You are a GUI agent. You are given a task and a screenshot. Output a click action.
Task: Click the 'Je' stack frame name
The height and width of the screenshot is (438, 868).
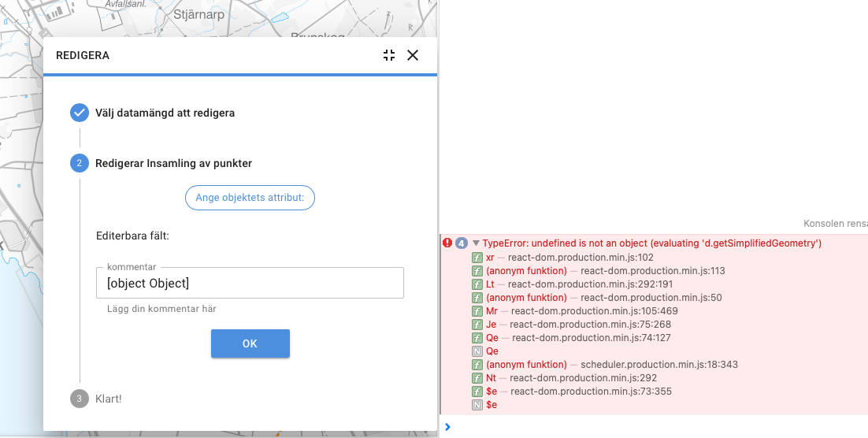click(x=491, y=325)
